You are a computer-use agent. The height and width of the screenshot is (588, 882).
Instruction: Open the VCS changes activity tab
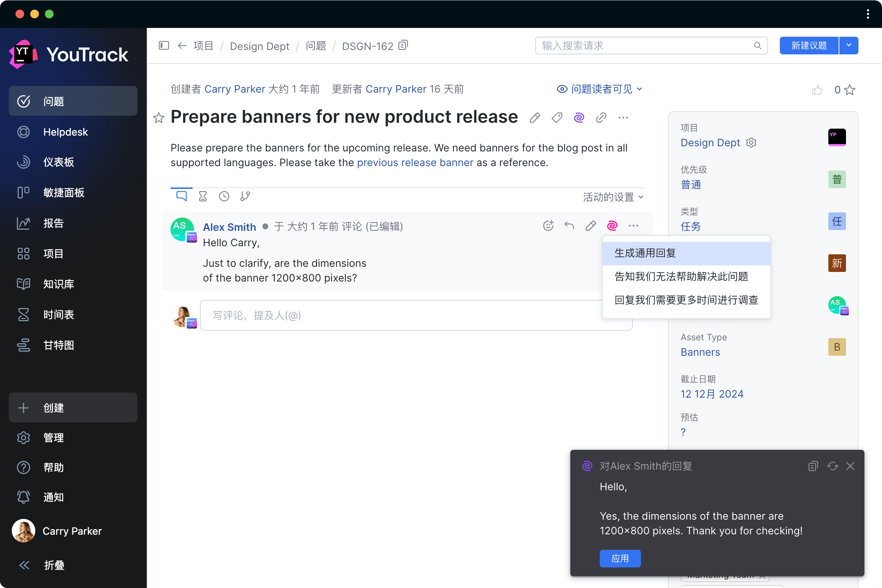245,196
